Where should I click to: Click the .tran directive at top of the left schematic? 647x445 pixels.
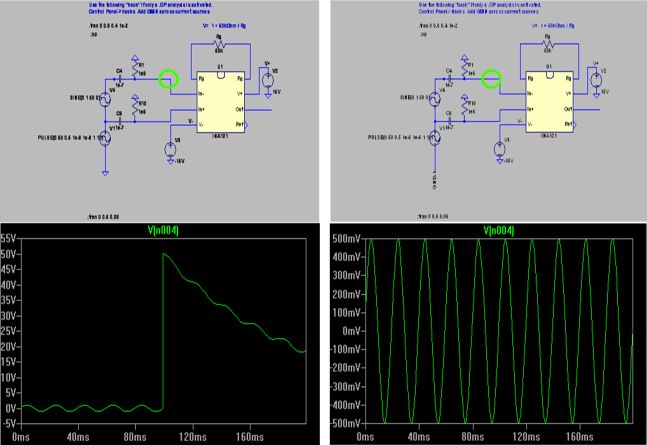point(108,26)
